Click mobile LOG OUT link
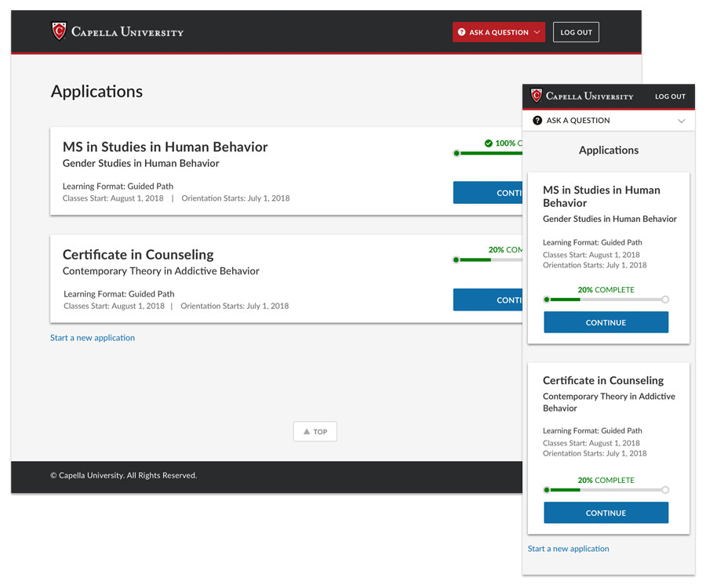The width and height of the screenshot is (706, 588). pos(670,96)
